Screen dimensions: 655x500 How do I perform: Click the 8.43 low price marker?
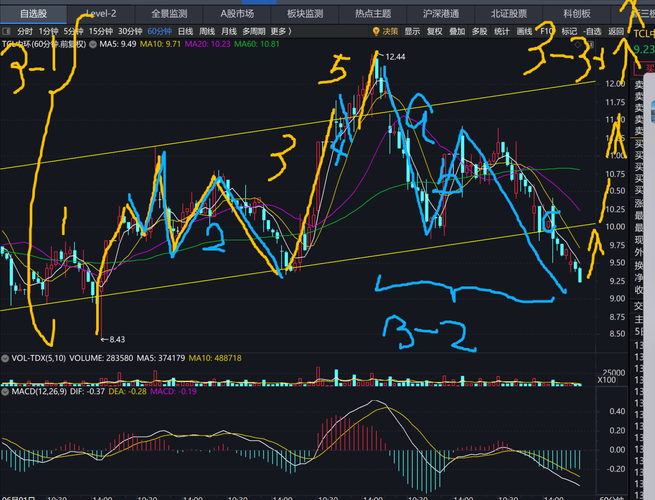coord(117,340)
